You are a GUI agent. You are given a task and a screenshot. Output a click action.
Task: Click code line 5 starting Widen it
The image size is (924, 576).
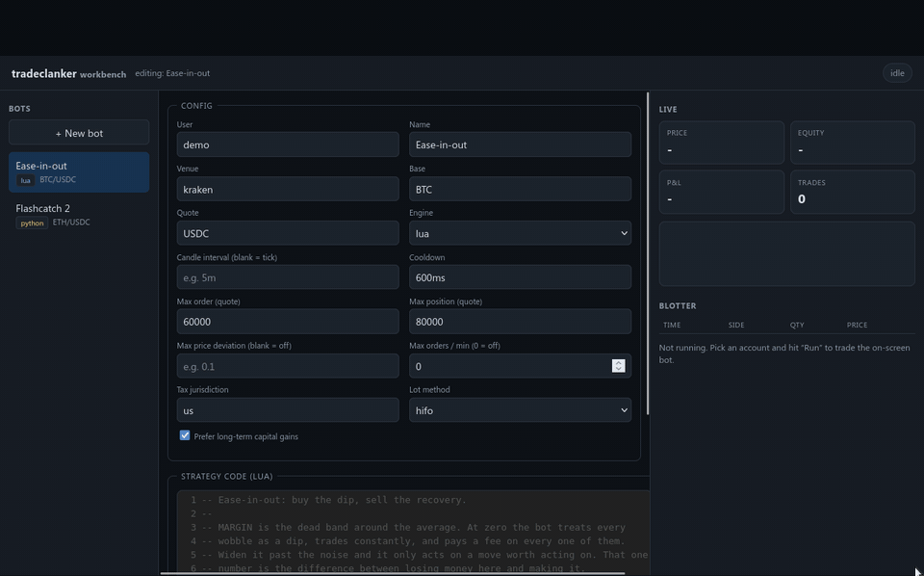[x=424, y=555]
